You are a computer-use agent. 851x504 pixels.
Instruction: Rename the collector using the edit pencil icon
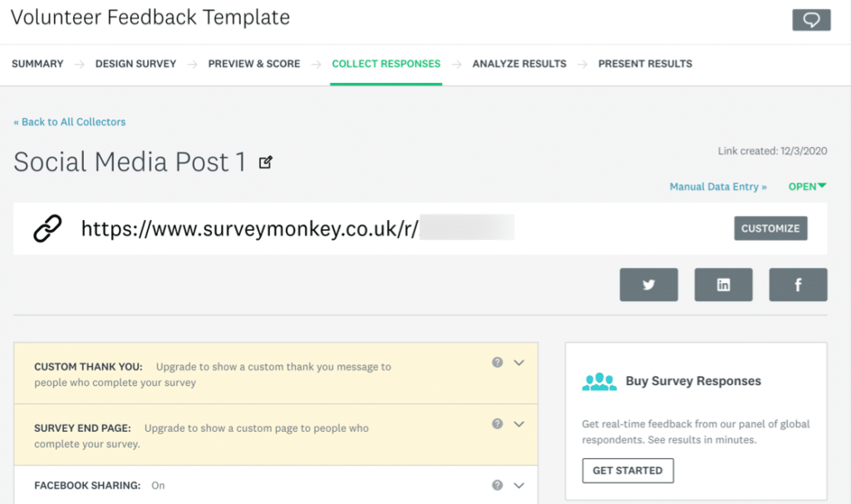[x=266, y=163]
